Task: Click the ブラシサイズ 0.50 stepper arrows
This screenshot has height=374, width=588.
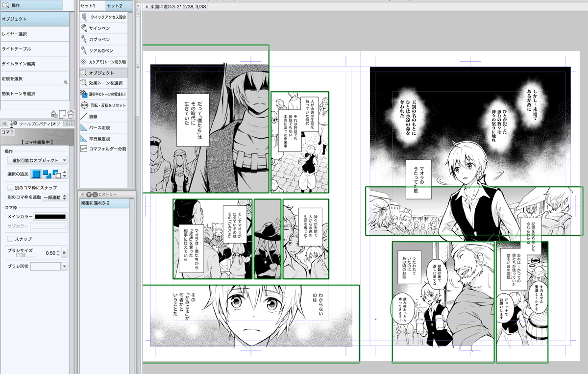Action: point(58,253)
